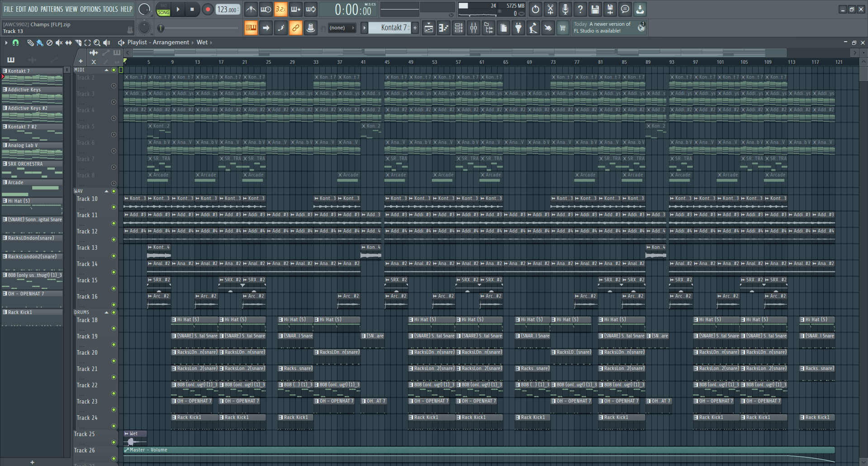
Task: Select the Delete tool in playlist
Action: pyautogui.click(x=49, y=43)
